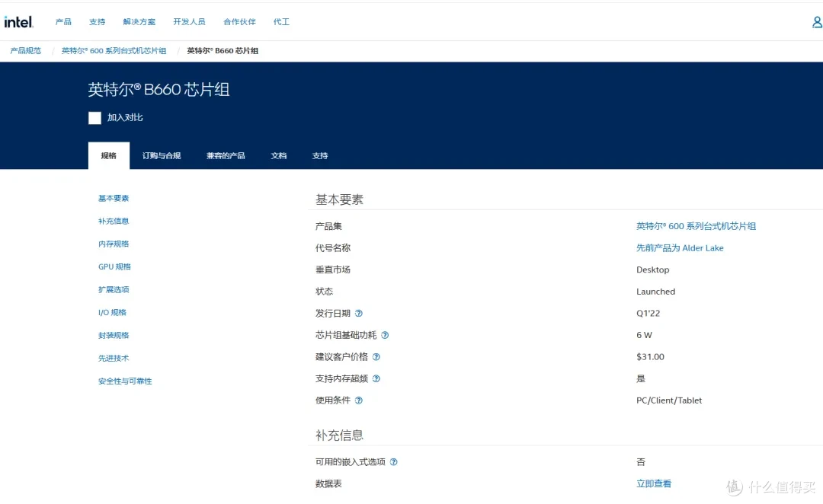Click the 基本要素 section heading
Viewport: 823px width, 504px height.
click(x=339, y=199)
